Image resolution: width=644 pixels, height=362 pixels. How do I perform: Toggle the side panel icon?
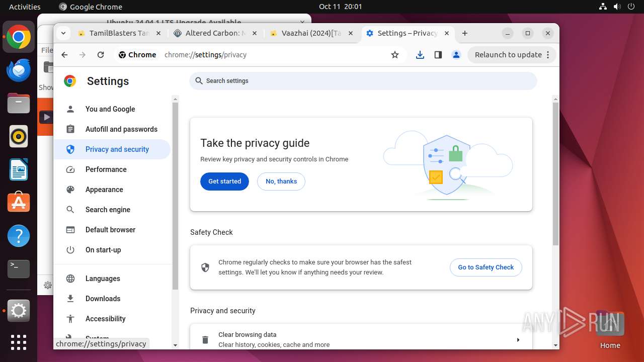pos(438,55)
